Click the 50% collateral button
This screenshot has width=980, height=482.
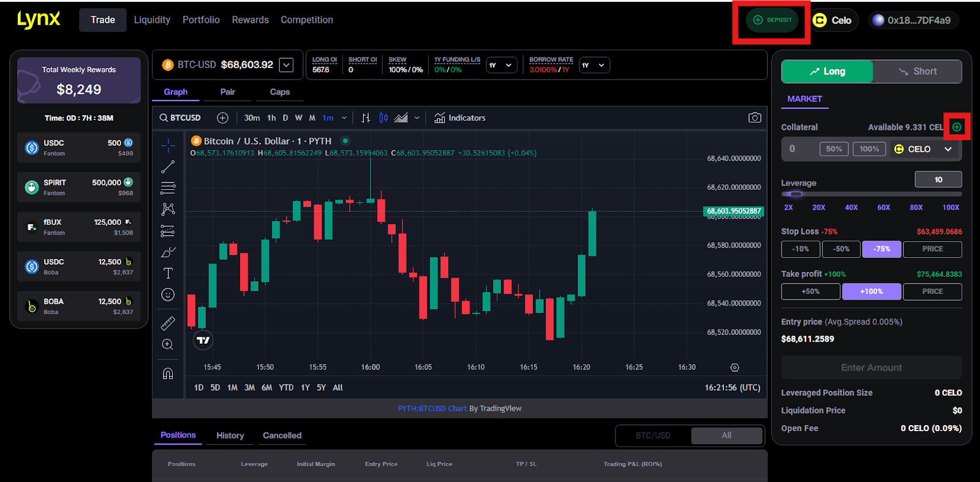(x=834, y=149)
